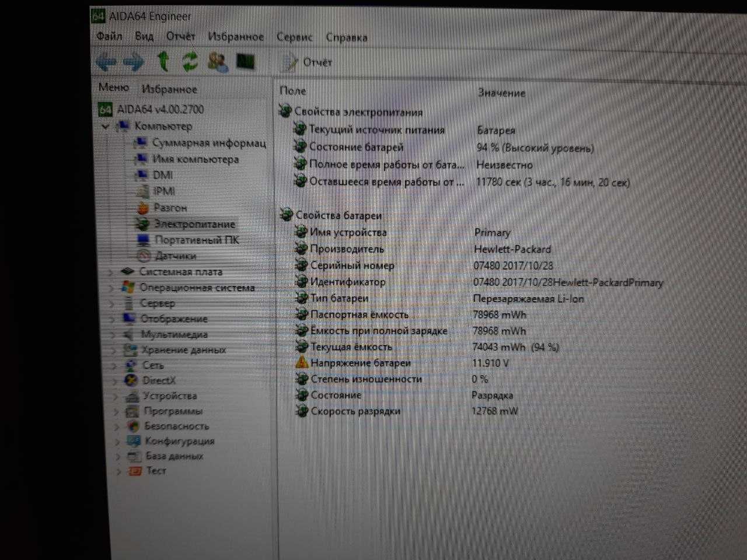Click the DirectX icon in tree

131,380
